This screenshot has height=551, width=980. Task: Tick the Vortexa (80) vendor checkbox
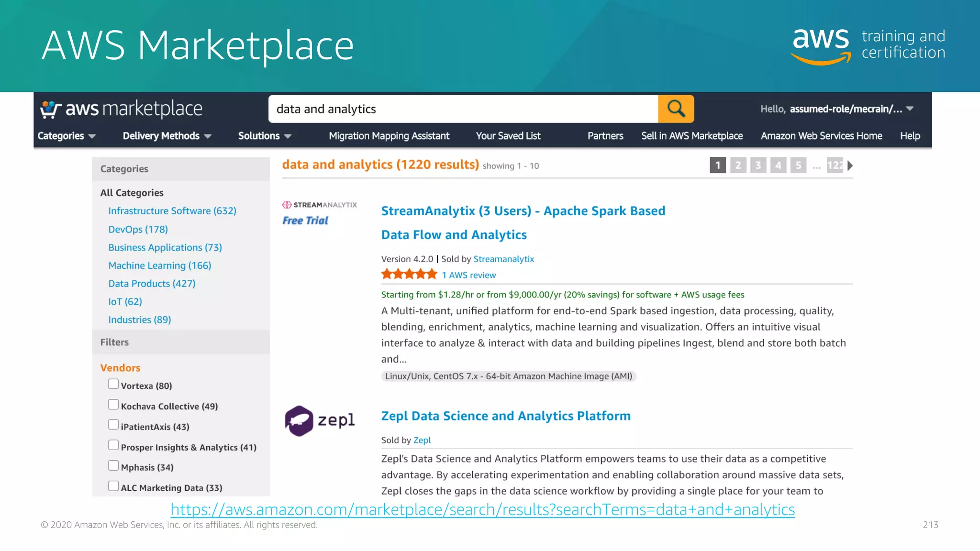tap(113, 384)
